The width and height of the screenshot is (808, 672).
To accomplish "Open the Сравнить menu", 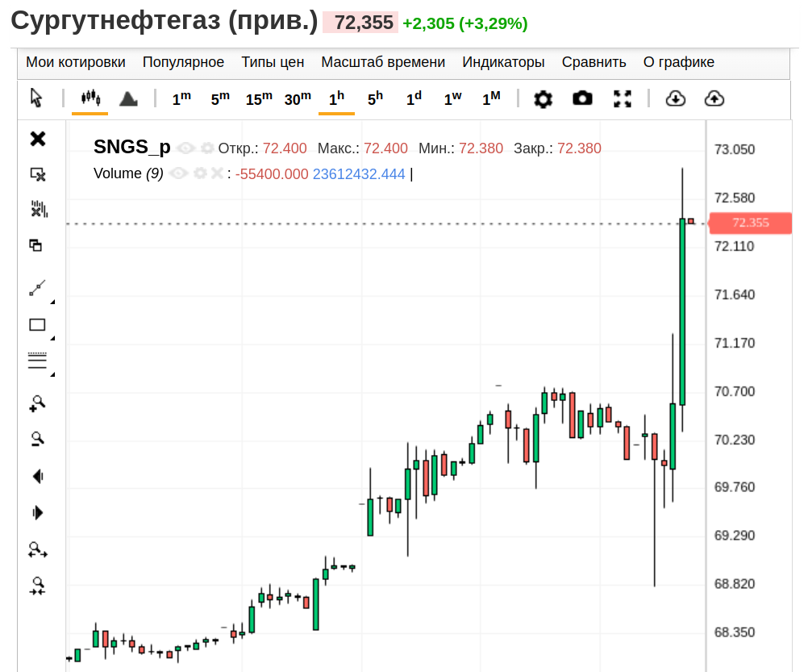I will [x=594, y=62].
